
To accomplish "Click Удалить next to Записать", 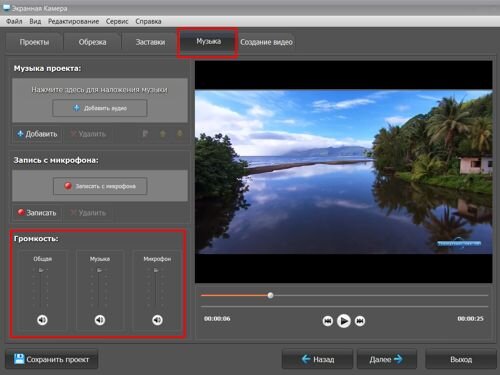I will click(x=88, y=213).
